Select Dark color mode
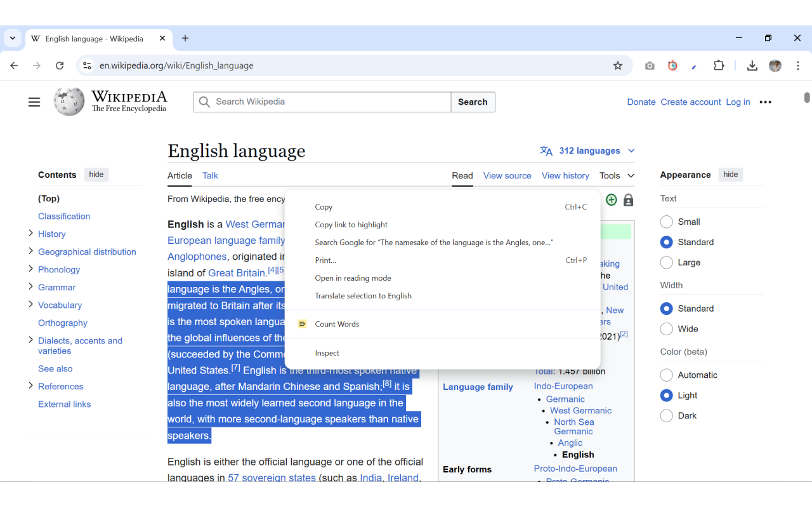Image resolution: width=812 pixels, height=508 pixels. pos(666,415)
